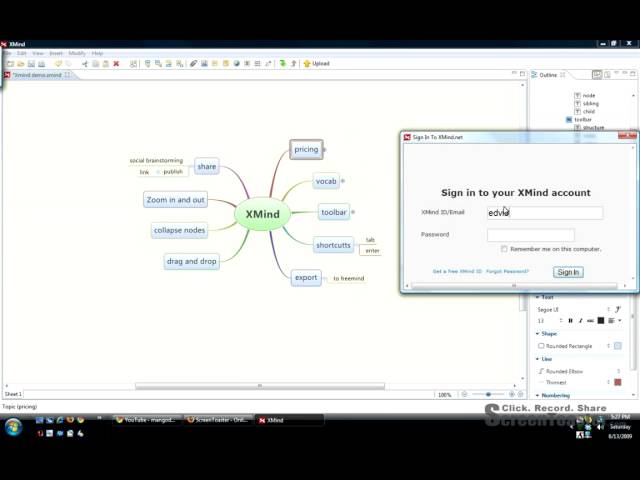
Task: Select the Sheet 1 tab
Action: [x=13, y=394]
